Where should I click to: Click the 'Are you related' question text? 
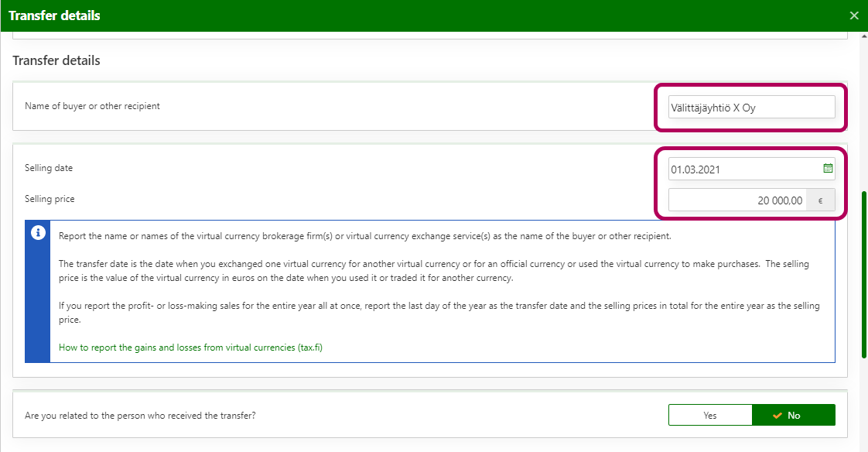[x=140, y=416]
